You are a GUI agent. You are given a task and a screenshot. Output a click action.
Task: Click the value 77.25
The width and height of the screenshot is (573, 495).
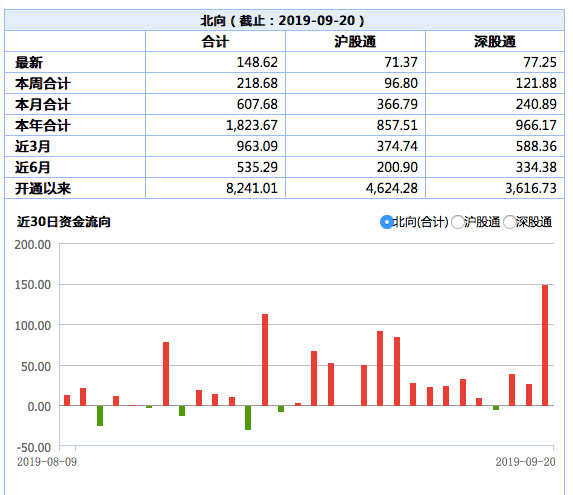[540, 62]
